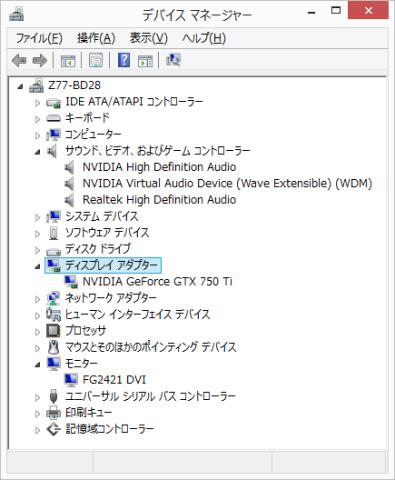Expand the キーボード node
The height and width of the screenshot is (480, 395).
tap(37, 119)
